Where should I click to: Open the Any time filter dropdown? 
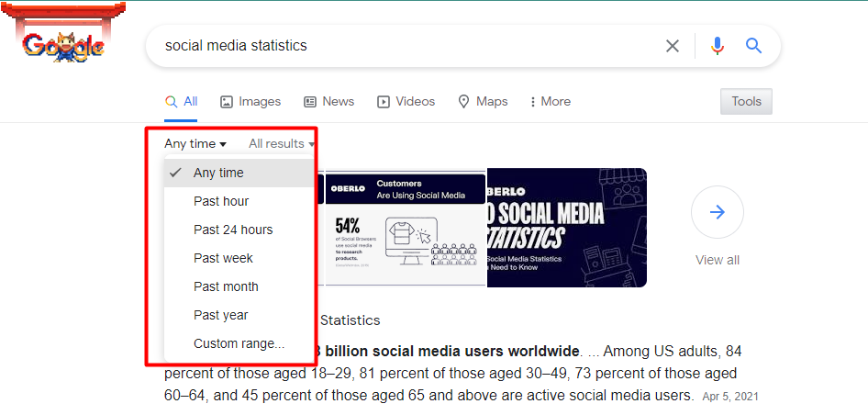click(x=195, y=144)
